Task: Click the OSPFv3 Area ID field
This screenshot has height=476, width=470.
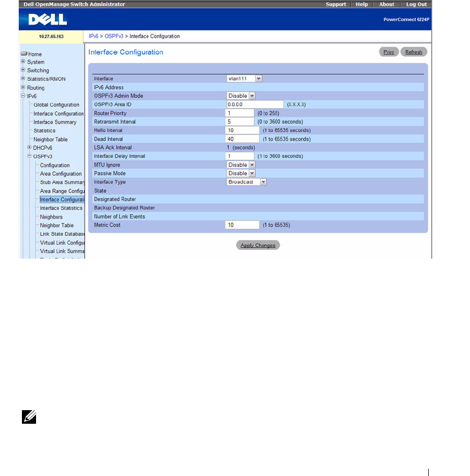Action: tap(255, 105)
